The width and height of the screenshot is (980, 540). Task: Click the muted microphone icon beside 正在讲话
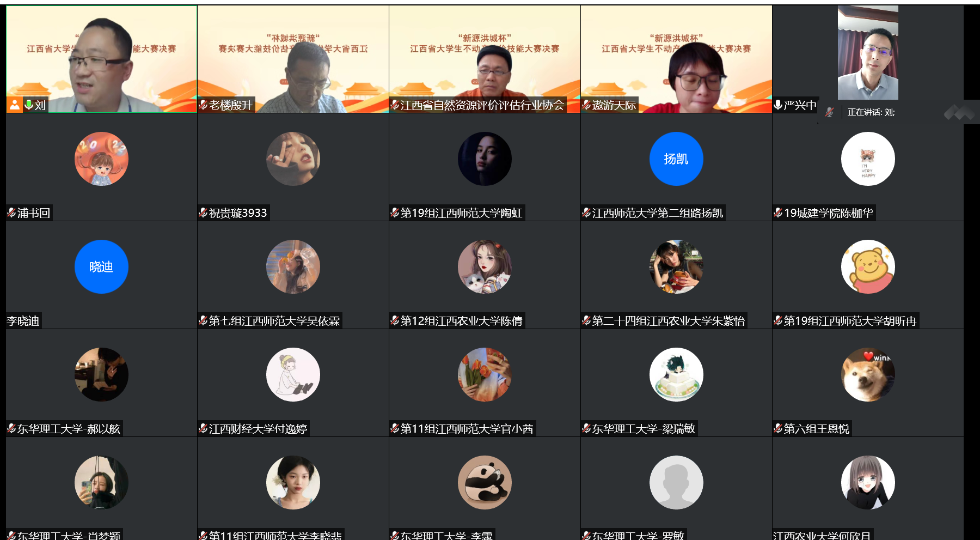[x=829, y=112]
